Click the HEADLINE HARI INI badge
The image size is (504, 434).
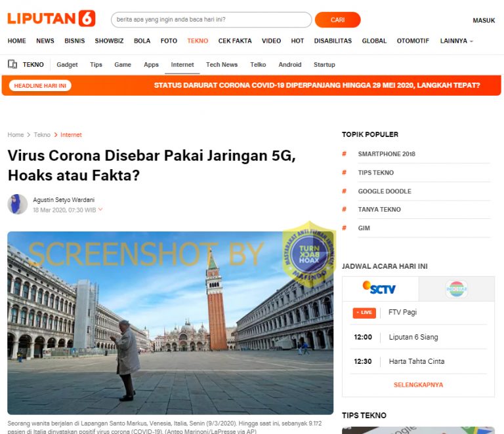pyautogui.click(x=40, y=86)
